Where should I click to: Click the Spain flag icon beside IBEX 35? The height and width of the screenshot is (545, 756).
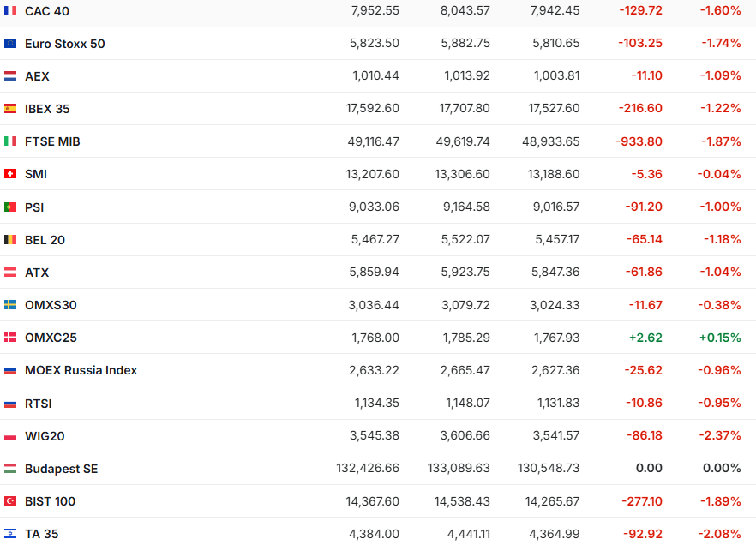coord(10,109)
